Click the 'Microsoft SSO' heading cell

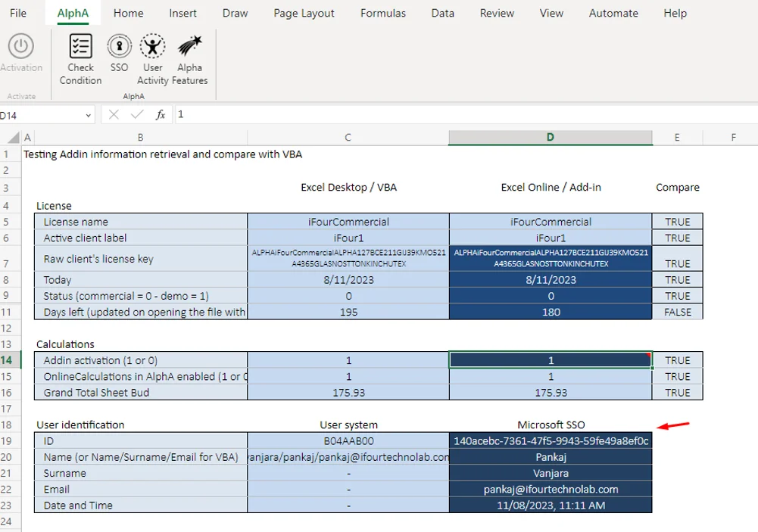pyautogui.click(x=551, y=425)
